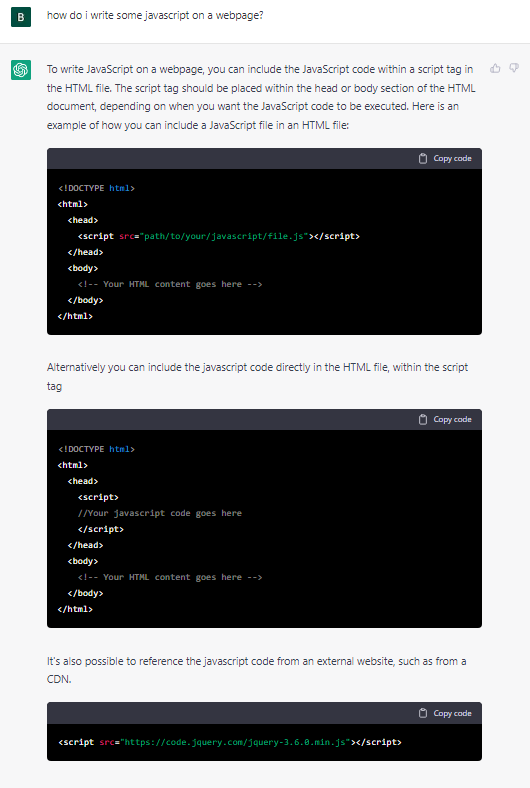The width and height of the screenshot is (530, 788).
Task: Click the <body> tag in the first code block
Action: point(83,268)
